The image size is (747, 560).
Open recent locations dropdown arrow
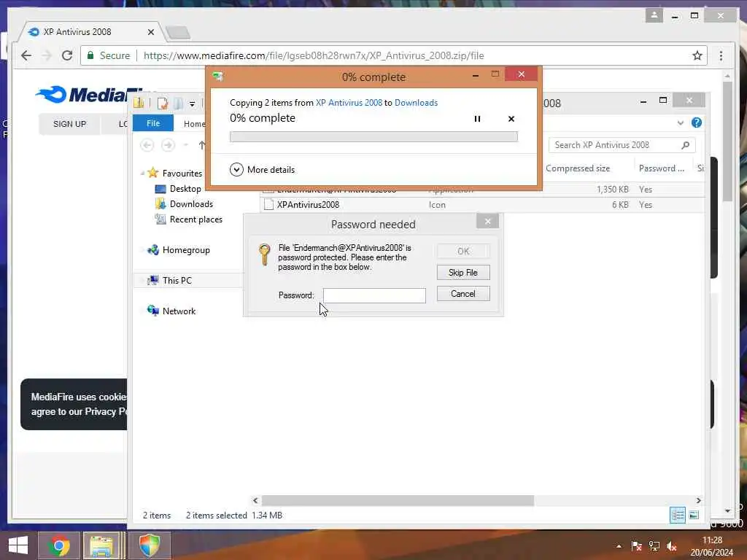coord(186,145)
